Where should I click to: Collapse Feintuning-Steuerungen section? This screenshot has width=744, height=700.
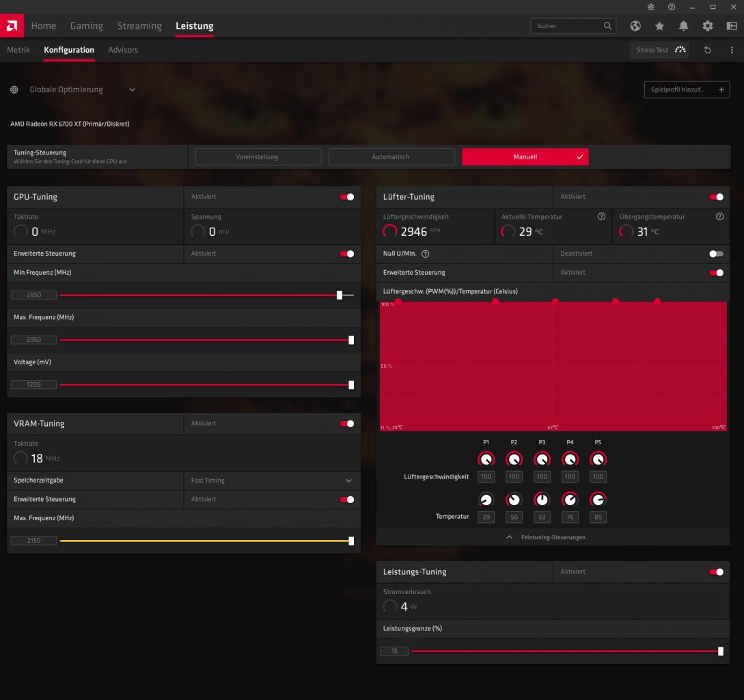(x=547, y=537)
